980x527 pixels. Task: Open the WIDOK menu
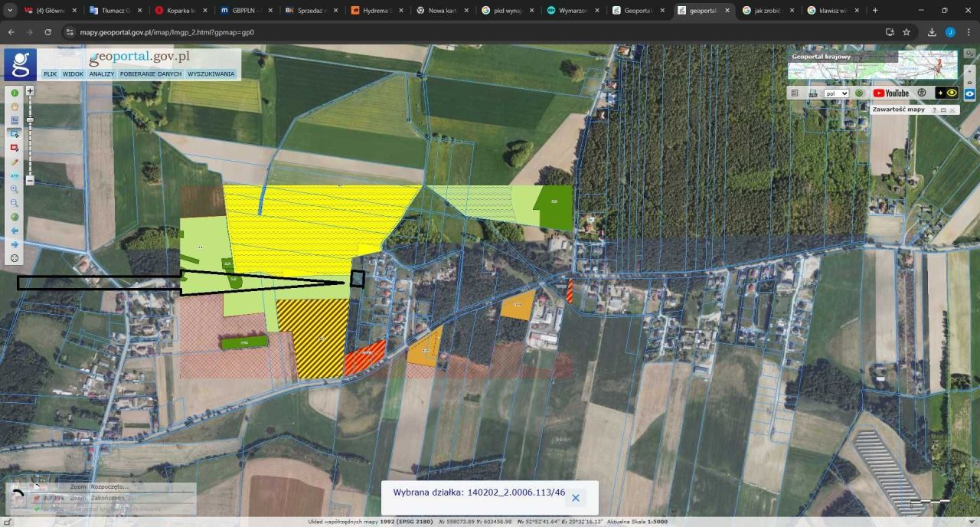73,74
